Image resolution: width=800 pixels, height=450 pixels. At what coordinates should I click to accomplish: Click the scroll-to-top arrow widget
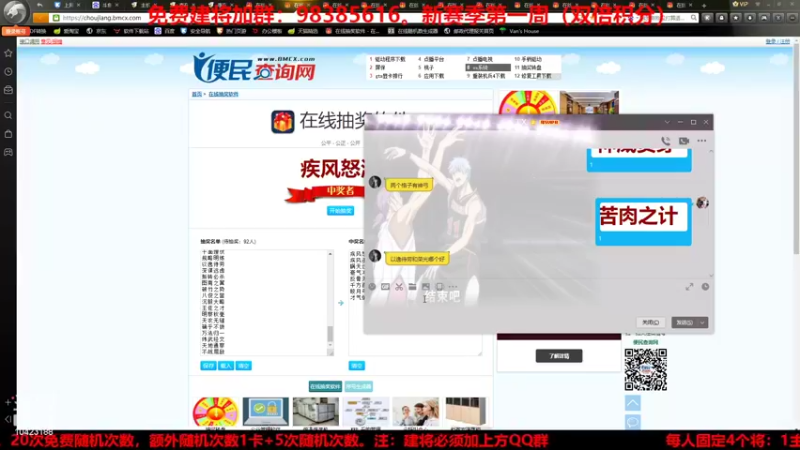(x=633, y=403)
